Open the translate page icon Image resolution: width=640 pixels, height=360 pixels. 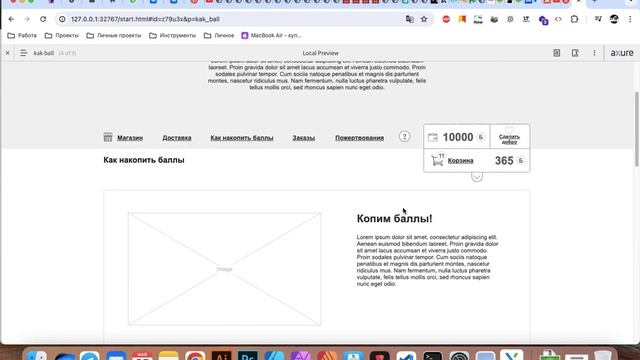[409, 19]
